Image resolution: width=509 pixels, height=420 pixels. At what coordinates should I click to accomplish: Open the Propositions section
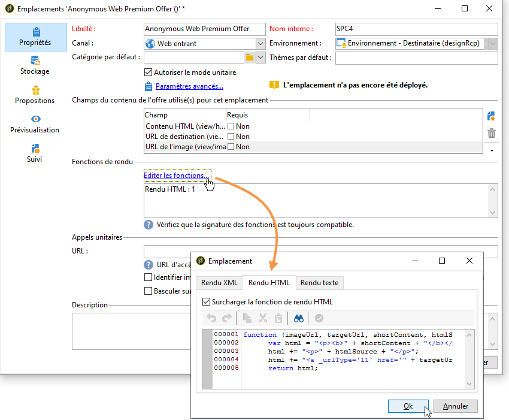(x=35, y=95)
